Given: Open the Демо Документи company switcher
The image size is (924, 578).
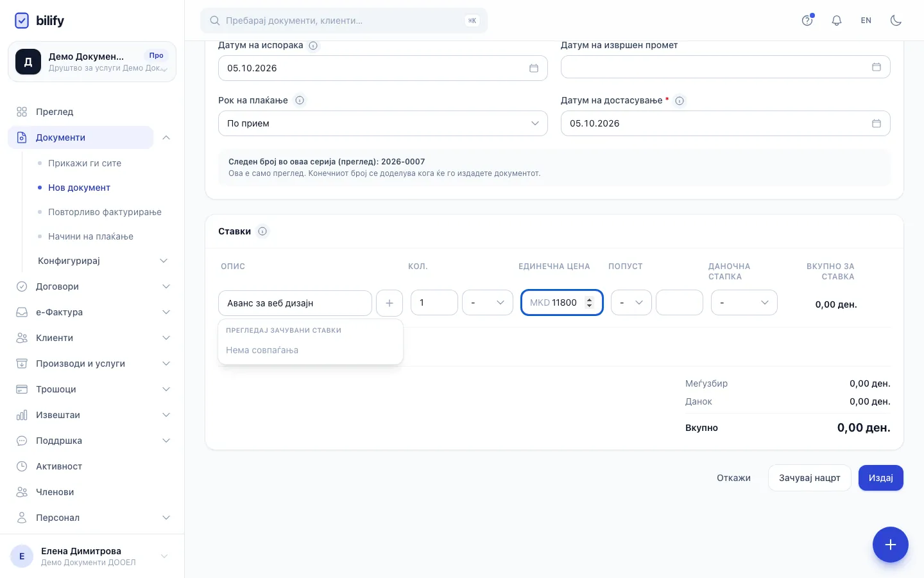Looking at the screenshot, I should pyautogui.click(x=92, y=62).
